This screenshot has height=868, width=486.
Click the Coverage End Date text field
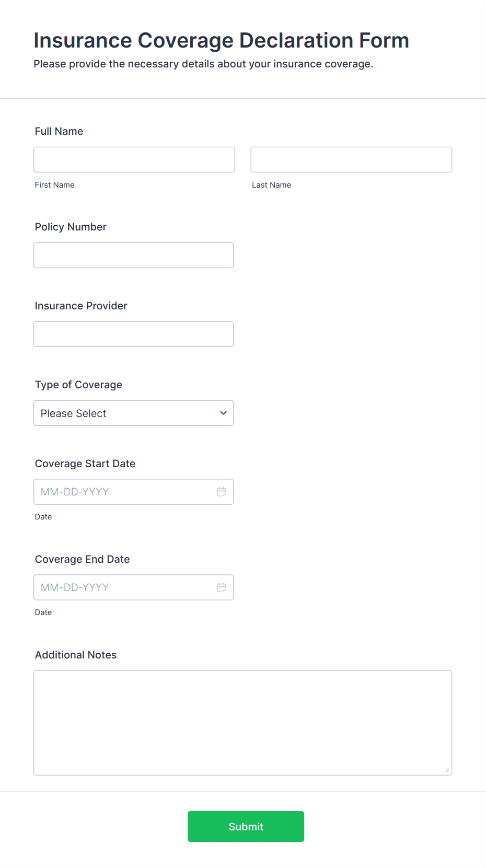click(120, 587)
